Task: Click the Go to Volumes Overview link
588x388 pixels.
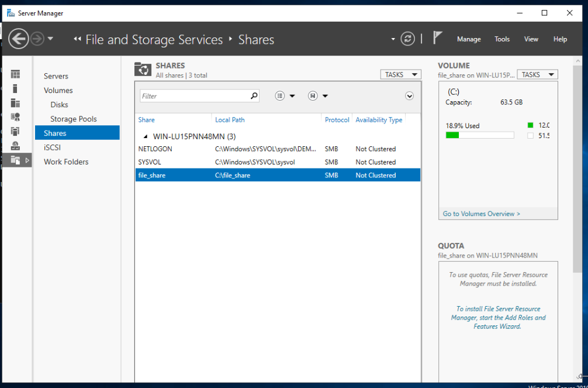Action: pos(481,214)
